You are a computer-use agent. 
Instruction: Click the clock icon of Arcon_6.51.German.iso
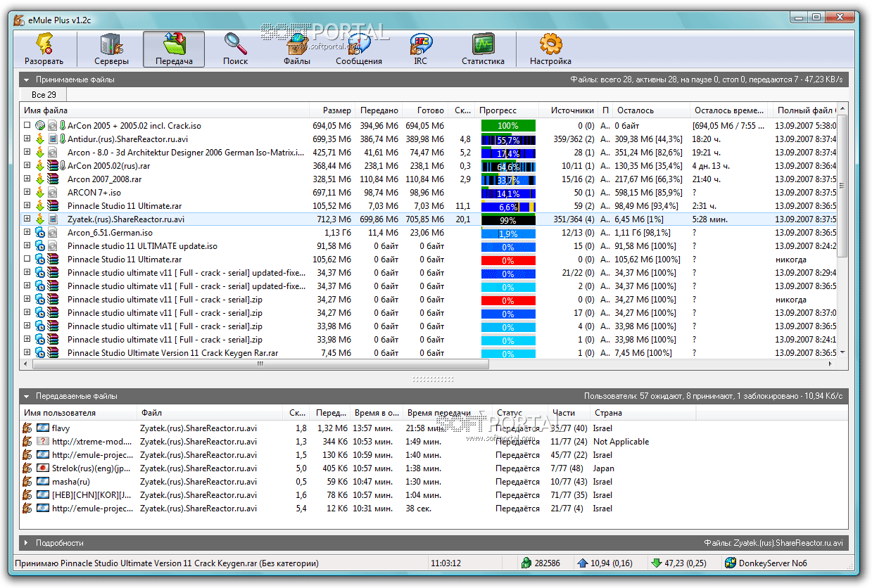coord(40,233)
